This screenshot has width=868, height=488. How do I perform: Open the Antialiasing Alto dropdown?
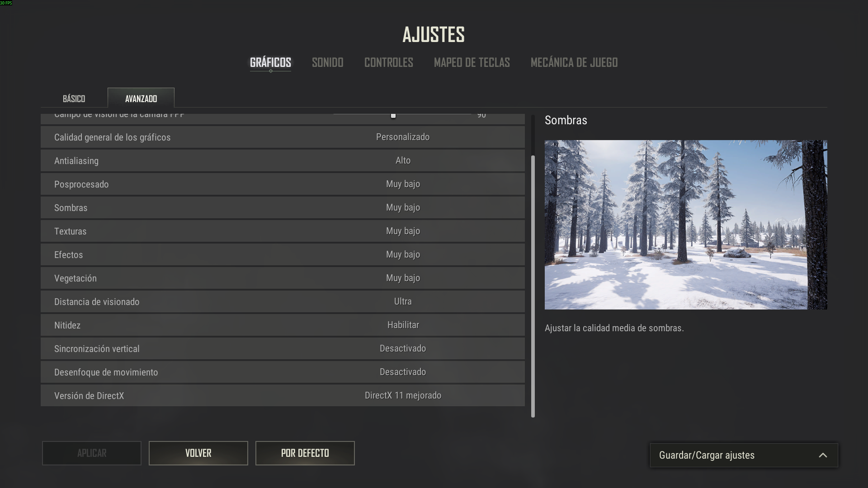click(x=403, y=160)
